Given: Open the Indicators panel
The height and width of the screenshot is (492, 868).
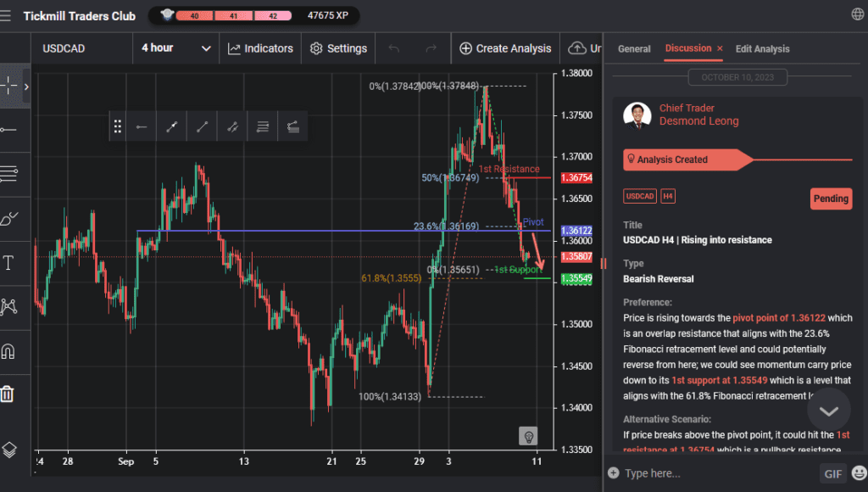Looking at the screenshot, I should coord(260,48).
